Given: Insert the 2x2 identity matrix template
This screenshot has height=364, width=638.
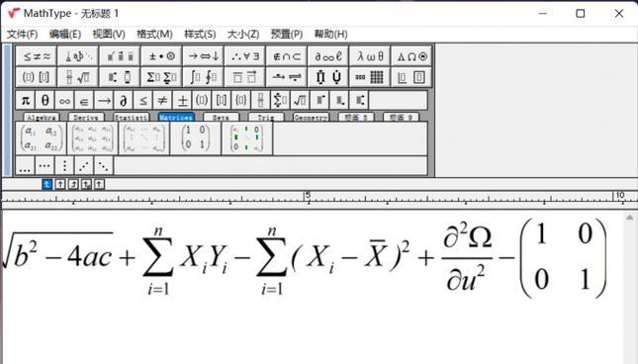Looking at the screenshot, I should pos(196,137).
